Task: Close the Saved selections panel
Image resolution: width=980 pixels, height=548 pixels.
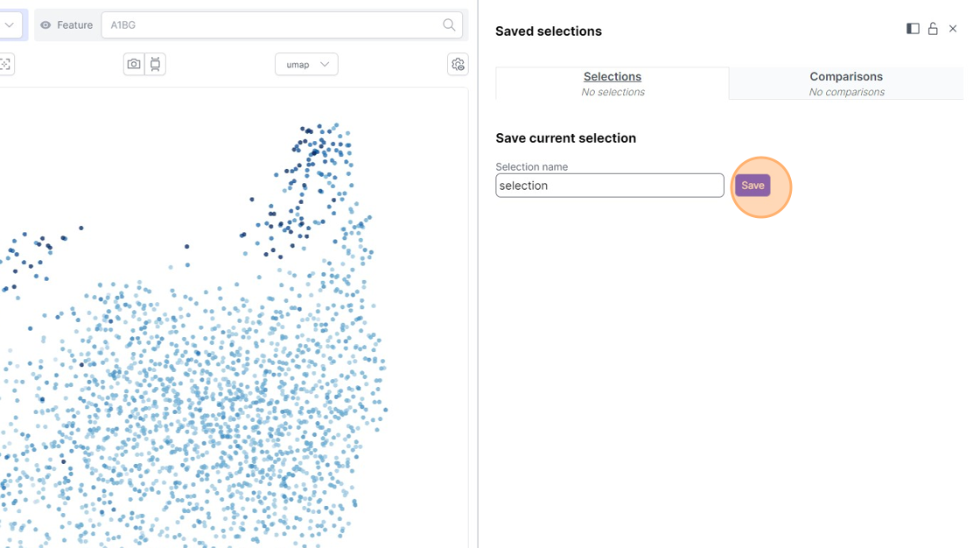Action: tap(953, 29)
